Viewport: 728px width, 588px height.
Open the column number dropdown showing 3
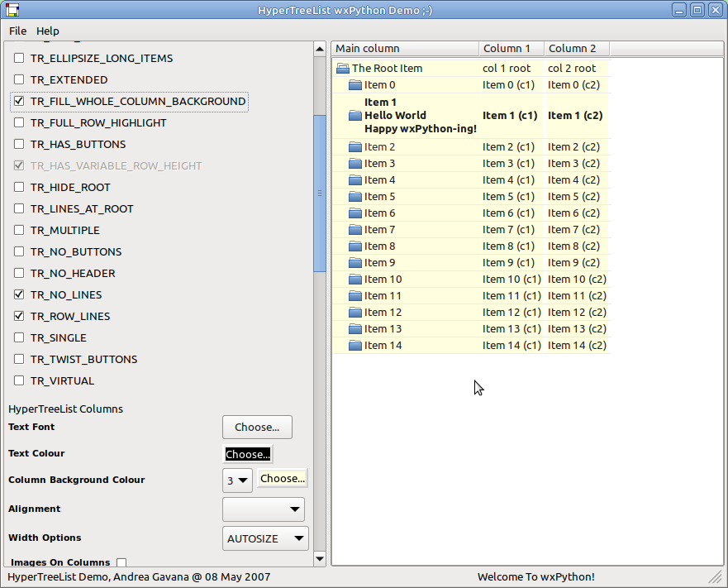(237, 480)
